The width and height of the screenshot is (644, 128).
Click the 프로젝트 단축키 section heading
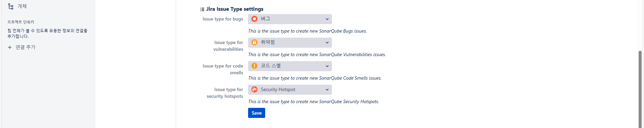pos(21,22)
